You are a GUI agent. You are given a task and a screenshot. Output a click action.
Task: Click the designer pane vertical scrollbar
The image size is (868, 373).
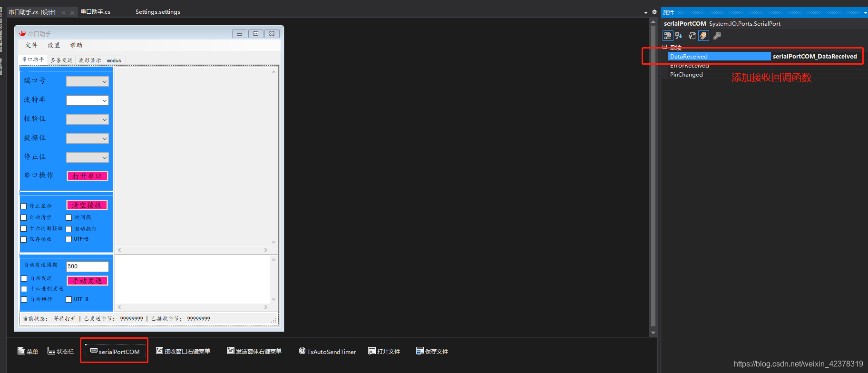(653, 177)
